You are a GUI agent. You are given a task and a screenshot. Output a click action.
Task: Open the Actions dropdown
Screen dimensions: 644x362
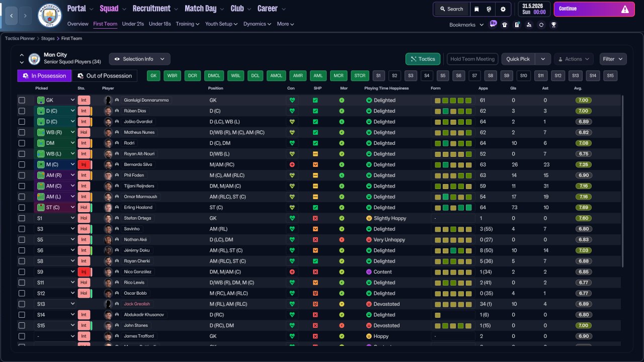pos(574,59)
